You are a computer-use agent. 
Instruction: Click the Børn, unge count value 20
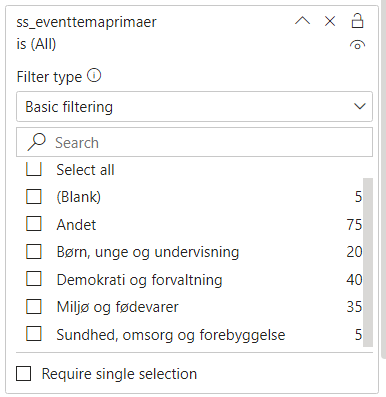(354, 252)
